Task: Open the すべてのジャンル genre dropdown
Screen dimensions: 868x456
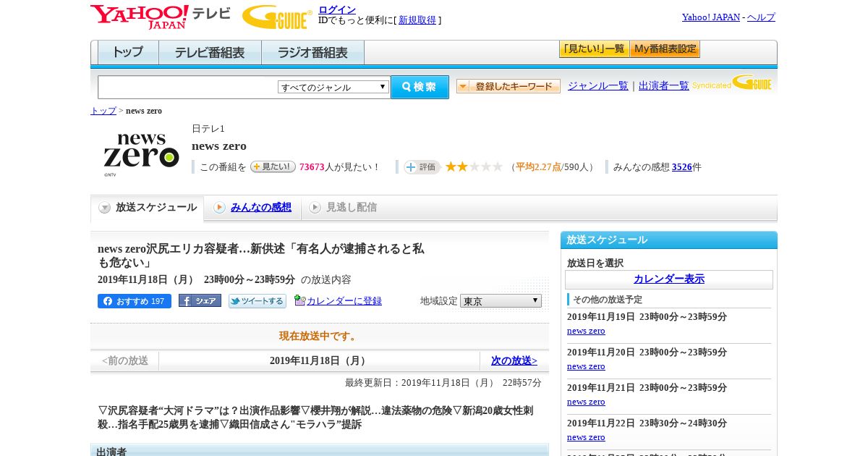Action: (x=333, y=87)
